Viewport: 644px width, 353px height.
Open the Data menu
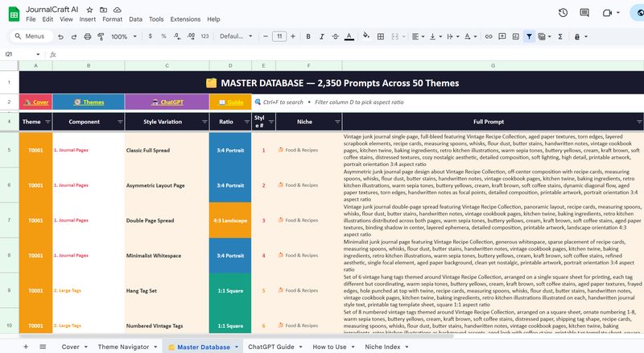(135, 19)
